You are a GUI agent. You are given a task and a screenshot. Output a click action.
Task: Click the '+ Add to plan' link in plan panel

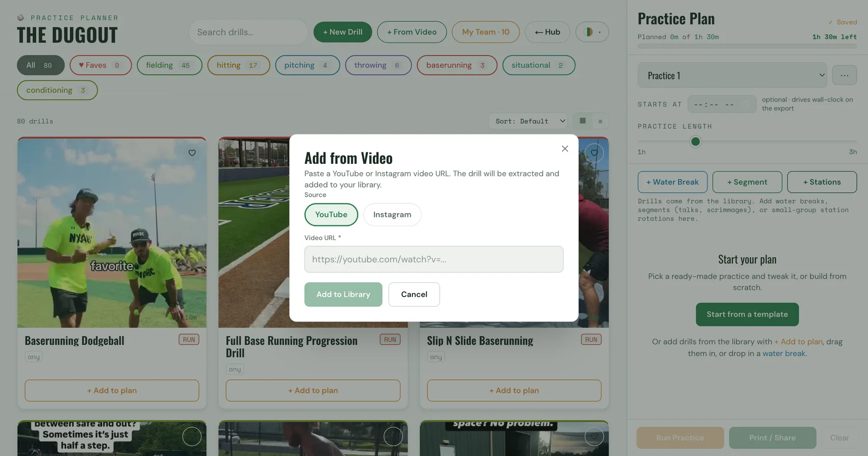798,342
